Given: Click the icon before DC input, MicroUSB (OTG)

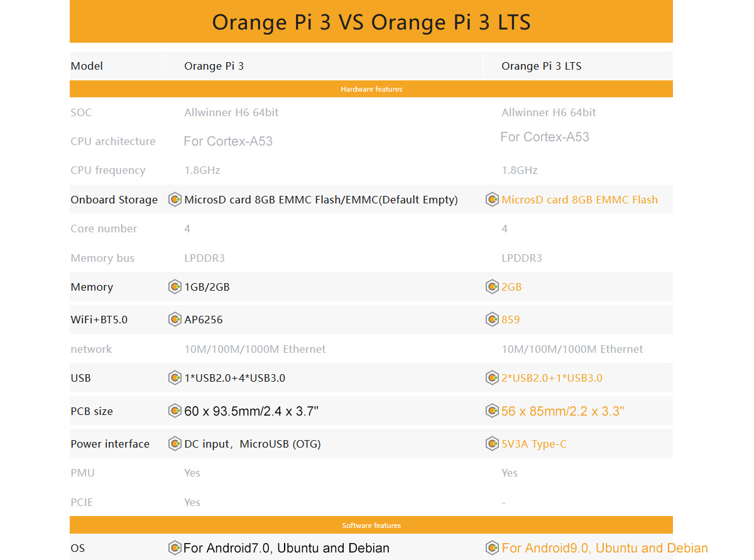Looking at the screenshot, I should point(175,444).
